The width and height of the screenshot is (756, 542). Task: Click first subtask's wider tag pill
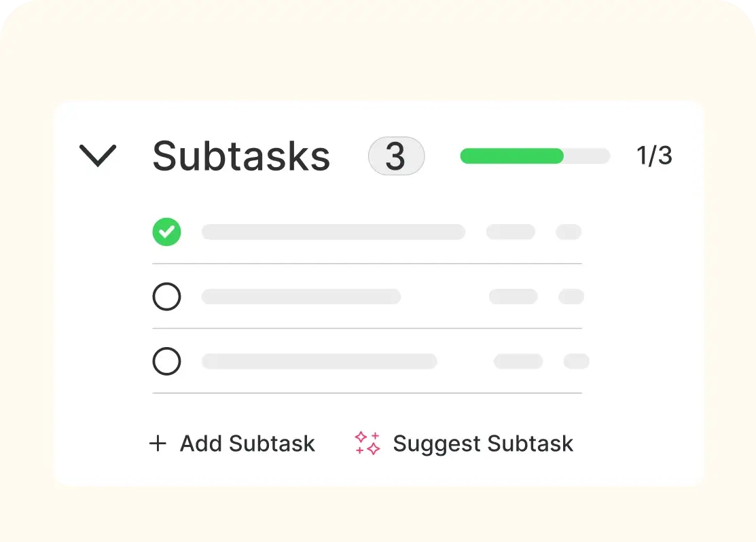(510, 232)
